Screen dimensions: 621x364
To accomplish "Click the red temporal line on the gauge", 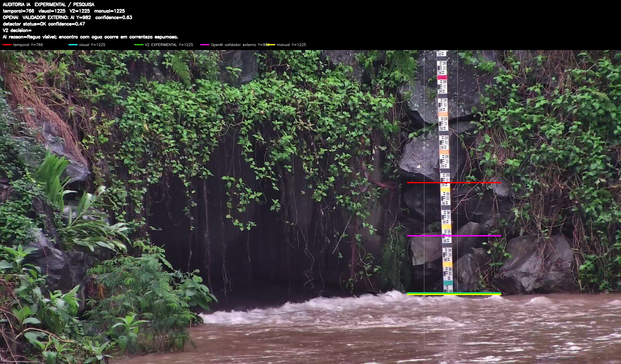I will pos(454,182).
